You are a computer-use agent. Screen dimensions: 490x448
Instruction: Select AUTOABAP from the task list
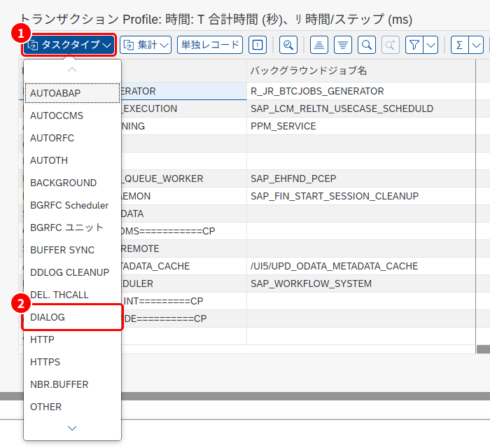72,93
